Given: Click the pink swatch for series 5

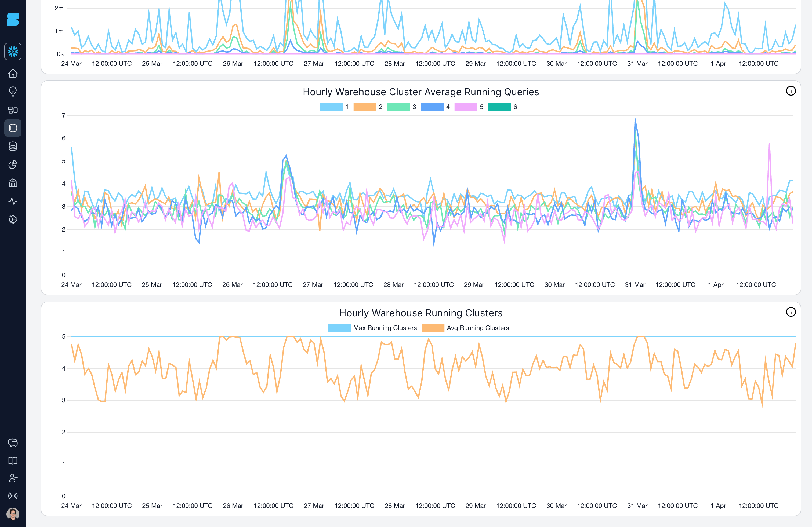Looking at the screenshot, I should [466, 107].
